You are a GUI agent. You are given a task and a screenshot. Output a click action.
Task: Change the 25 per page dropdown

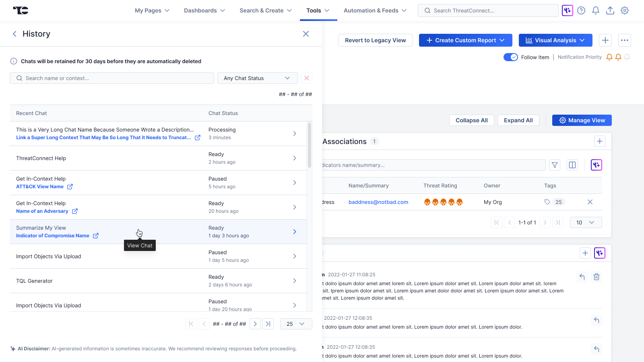click(296, 324)
